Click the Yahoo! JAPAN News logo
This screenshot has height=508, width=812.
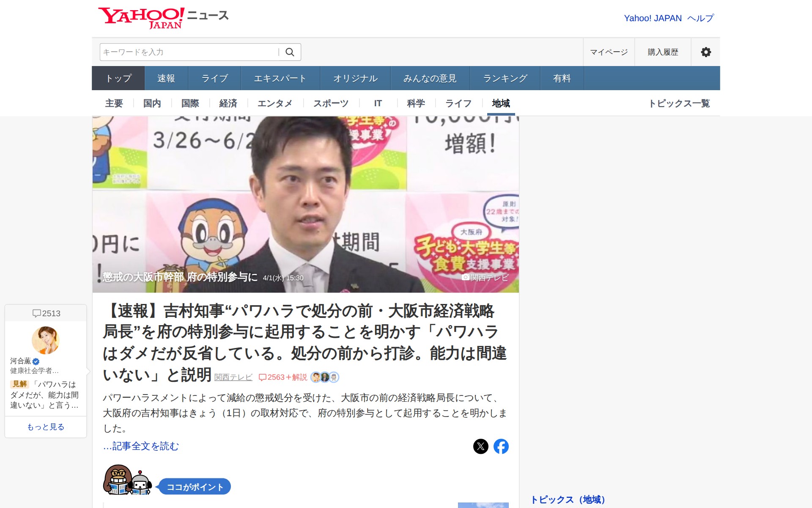pyautogui.click(x=163, y=18)
